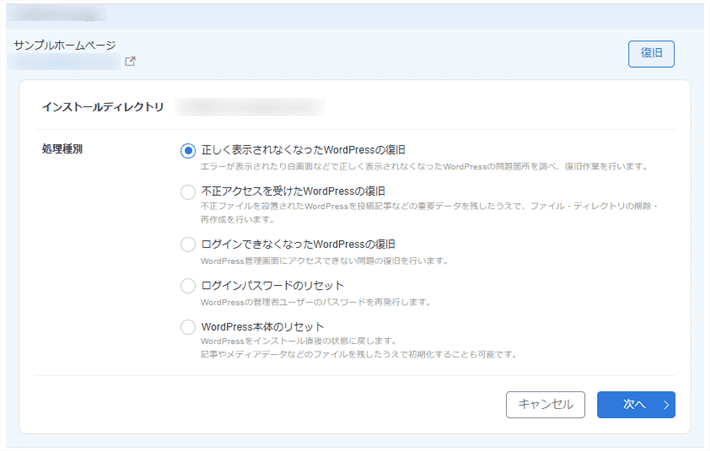The width and height of the screenshot is (710, 451).
Task: Click the 処理種別 label
Action: tap(62, 149)
